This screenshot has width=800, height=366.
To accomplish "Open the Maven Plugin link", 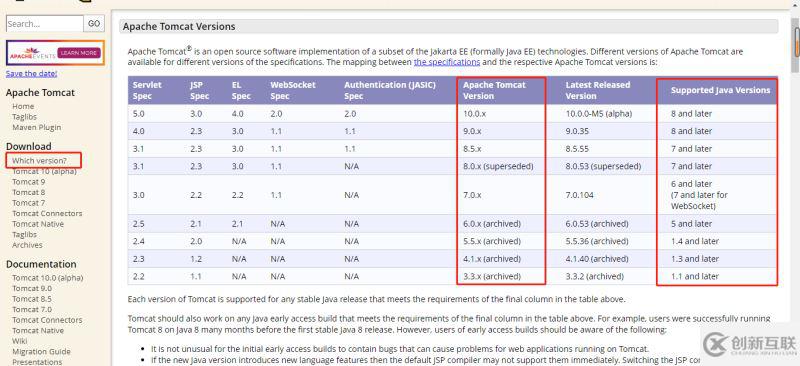I will 37,127.
